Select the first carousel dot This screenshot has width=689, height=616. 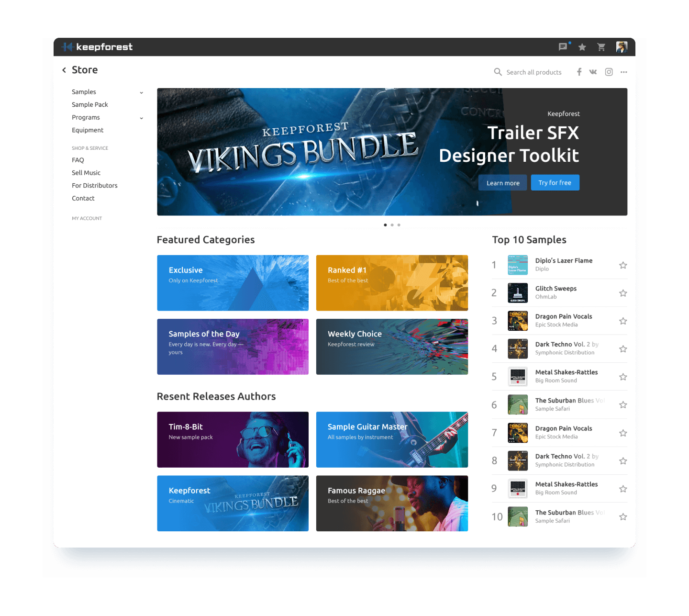385,225
